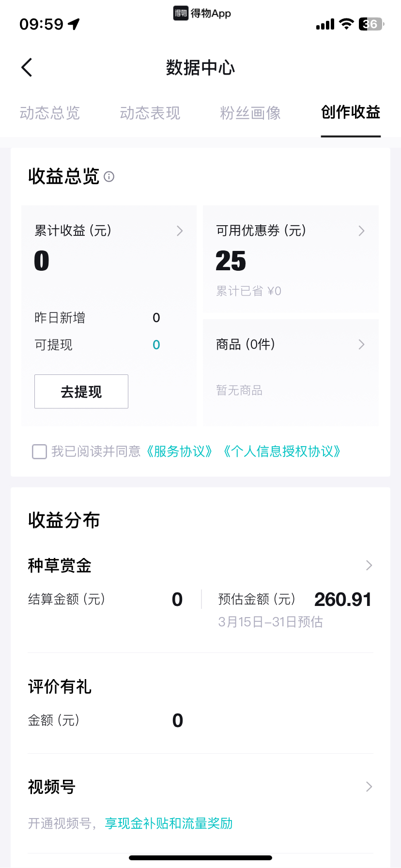Expand 累计收益 details chevron
The image size is (401, 868).
point(180,231)
